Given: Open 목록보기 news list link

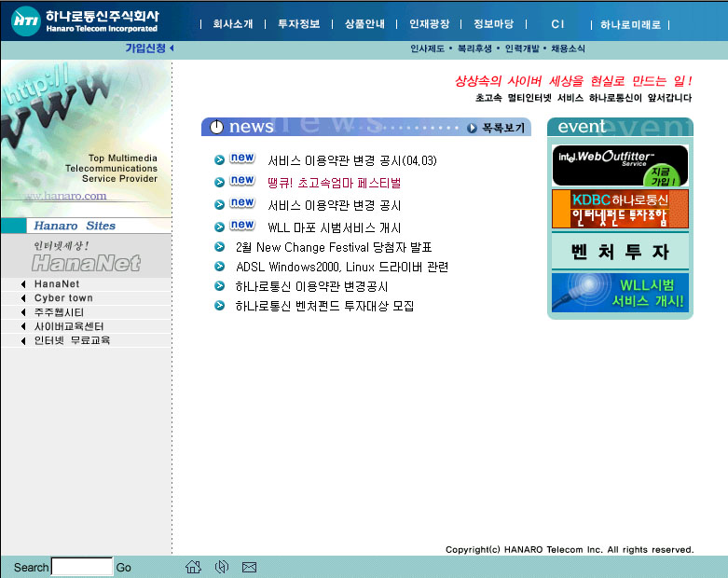Looking at the screenshot, I should click(x=503, y=128).
